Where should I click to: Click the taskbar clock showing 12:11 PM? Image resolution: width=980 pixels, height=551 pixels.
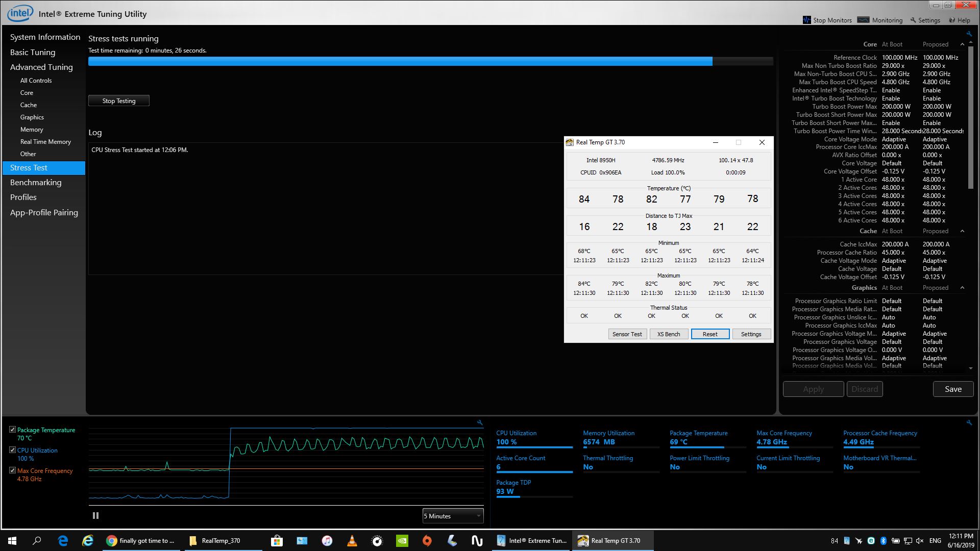pyautogui.click(x=961, y=541)
